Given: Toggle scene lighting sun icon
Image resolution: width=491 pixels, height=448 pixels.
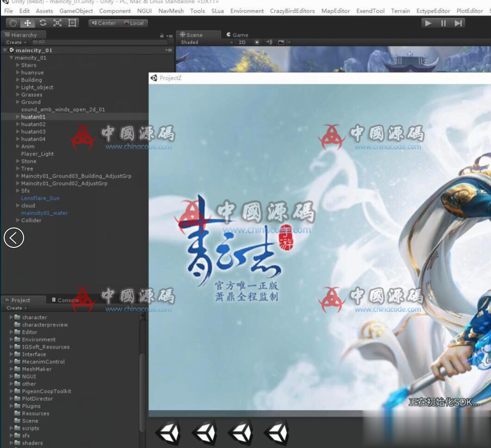Looking at the screenshot, I should click(257, 42).
